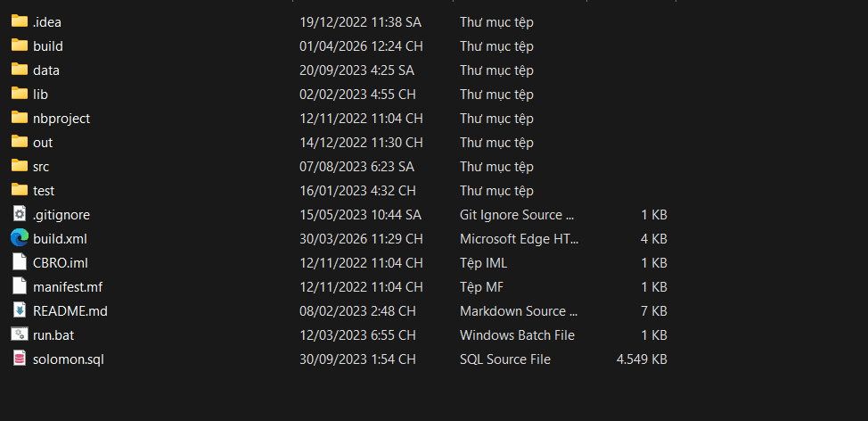Click the src folder icon
868x421 pixels.
click(20, 166)
